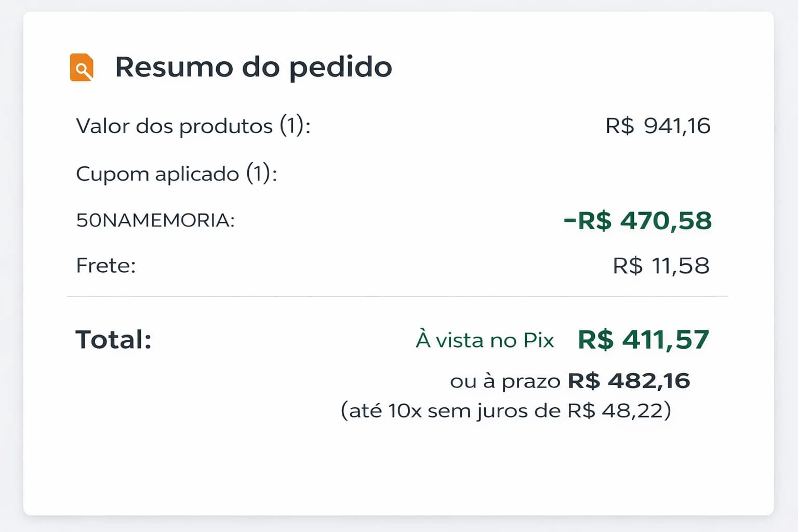Select the R$ 482,16 installment total

(629, 380)
